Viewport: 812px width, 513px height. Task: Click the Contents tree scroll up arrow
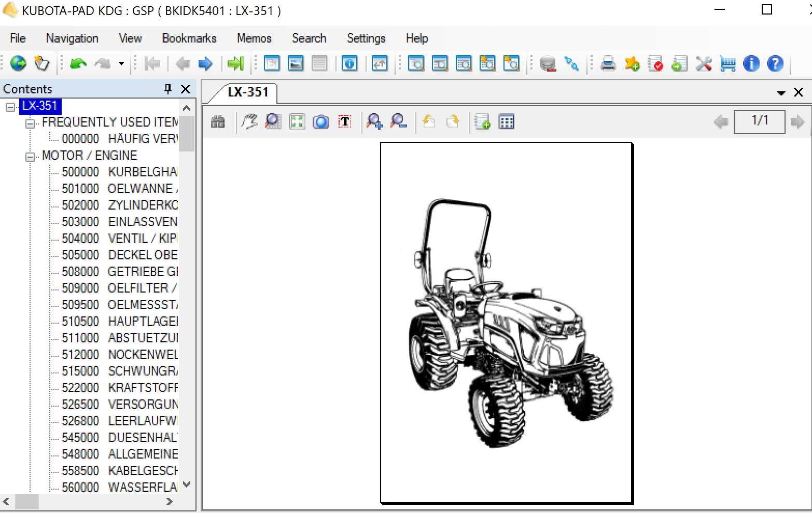[187, 108]
